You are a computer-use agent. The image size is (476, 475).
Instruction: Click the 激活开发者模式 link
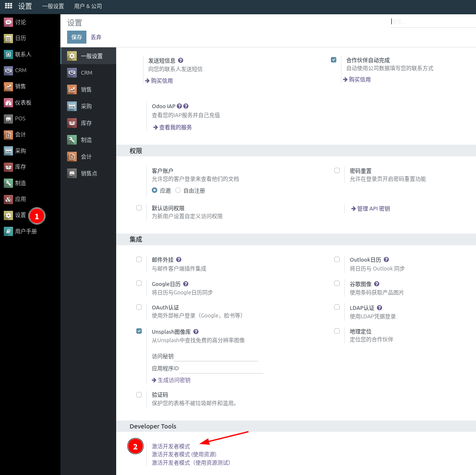coord(171,446)
